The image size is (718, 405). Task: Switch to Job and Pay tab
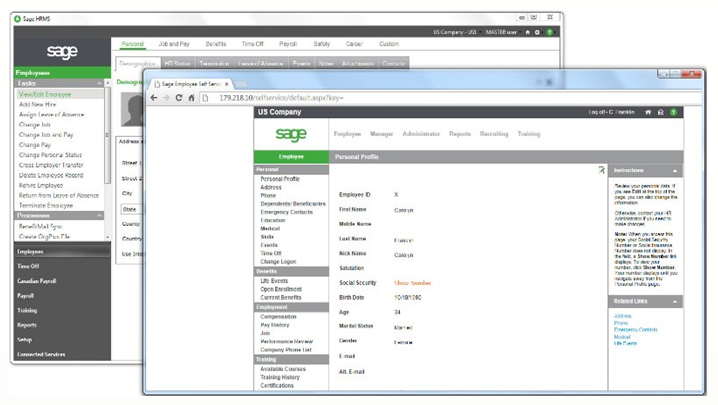pyautogui.click(x=174, y=44)
